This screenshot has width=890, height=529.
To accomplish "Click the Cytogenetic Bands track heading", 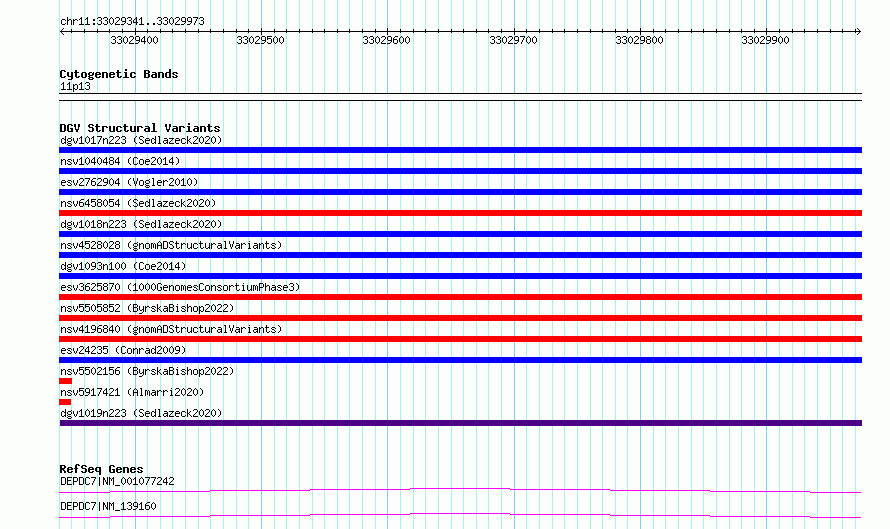I will coord(119,74).
